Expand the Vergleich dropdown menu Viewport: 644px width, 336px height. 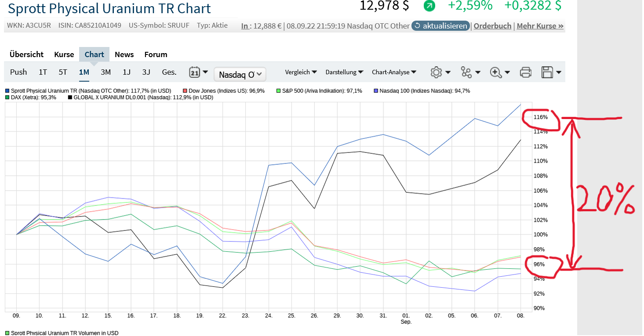click(304, 72)
